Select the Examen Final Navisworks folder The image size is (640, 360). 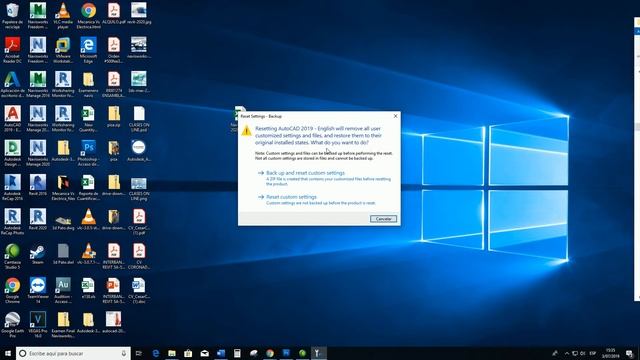63,324
